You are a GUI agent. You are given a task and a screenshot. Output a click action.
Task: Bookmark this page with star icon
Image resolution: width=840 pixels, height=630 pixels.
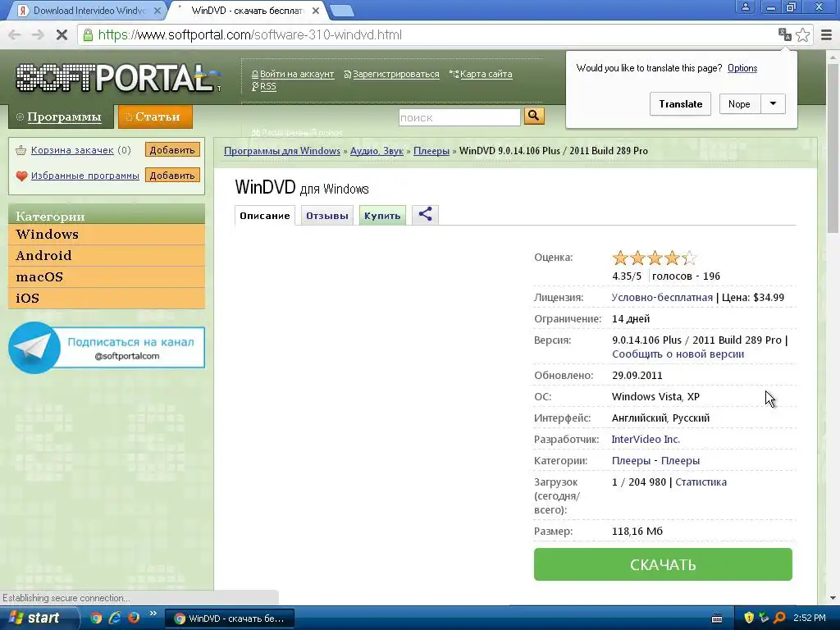[x=802, y=34]
